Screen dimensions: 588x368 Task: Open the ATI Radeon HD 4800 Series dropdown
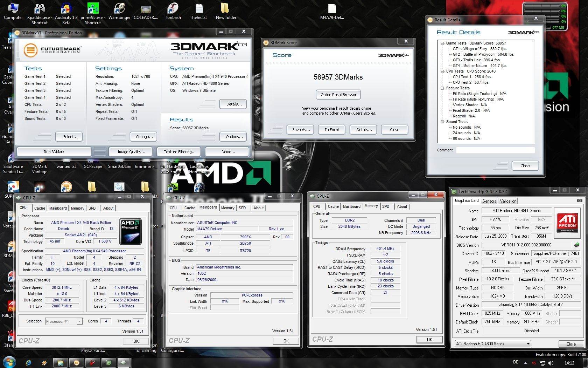[x=493, y=344]
